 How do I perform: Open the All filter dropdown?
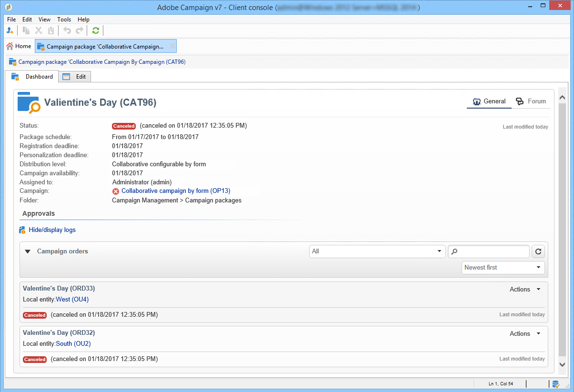click(x=377, y=251)
